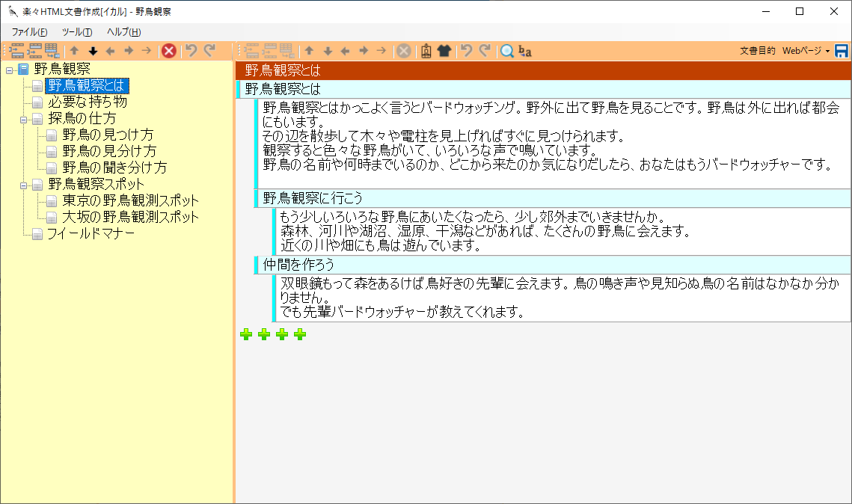
Task: Open the ツール menu
Action: coord(76,32)
